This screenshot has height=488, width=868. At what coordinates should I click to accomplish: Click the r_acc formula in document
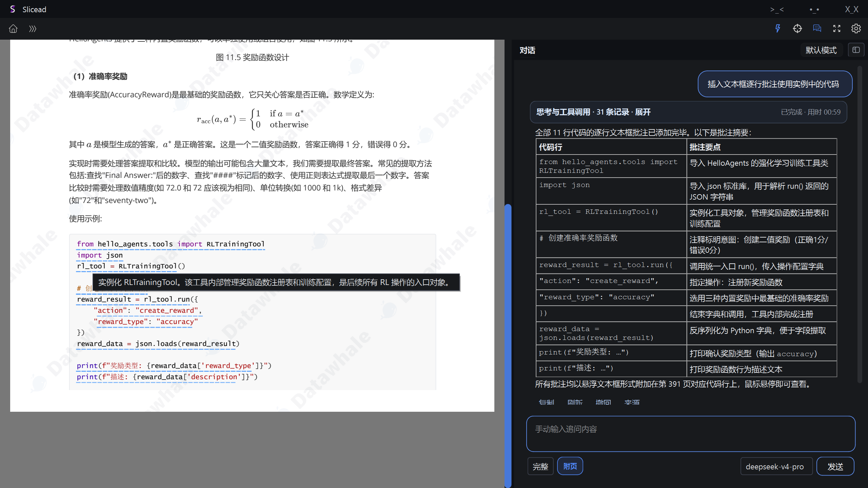pyautogui.click(x=253, y=119)
